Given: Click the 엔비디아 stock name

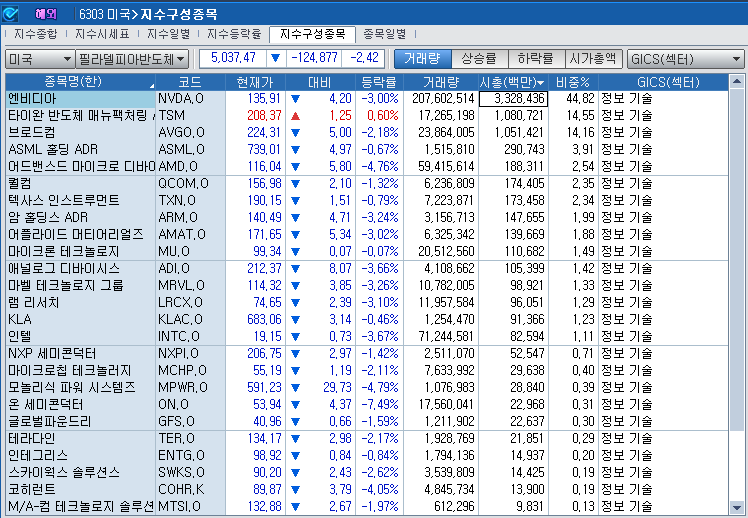Looking at the screenshot, I should coord(33,99).
